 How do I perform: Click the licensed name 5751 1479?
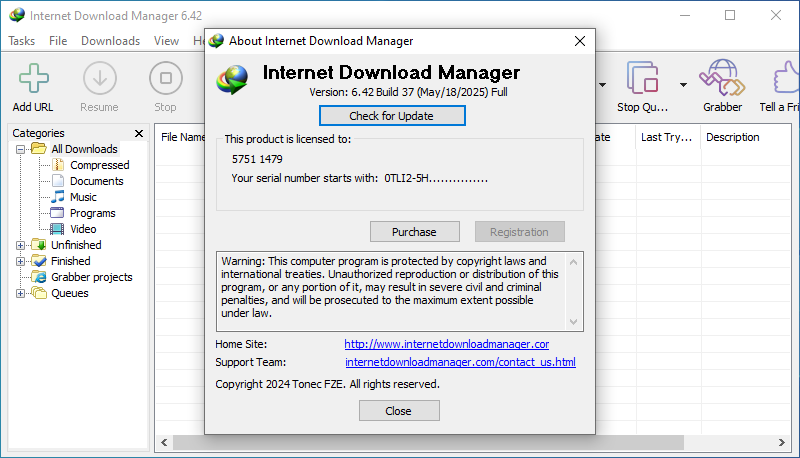[257, 159]
